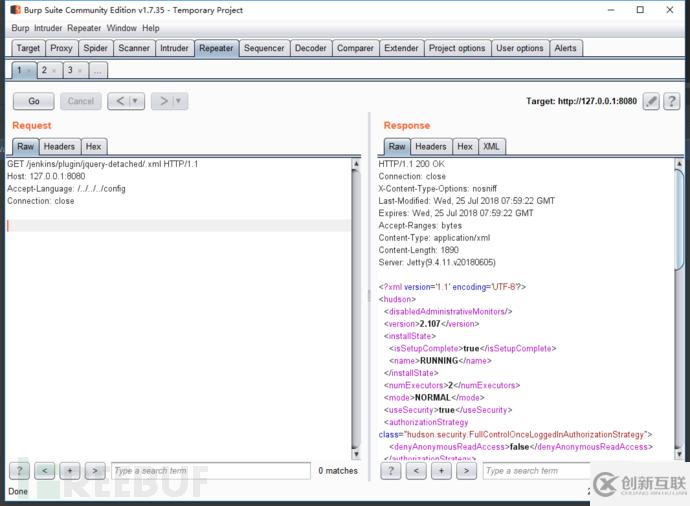
Task: Click the Cancel button
Action: tap(81, 101)
